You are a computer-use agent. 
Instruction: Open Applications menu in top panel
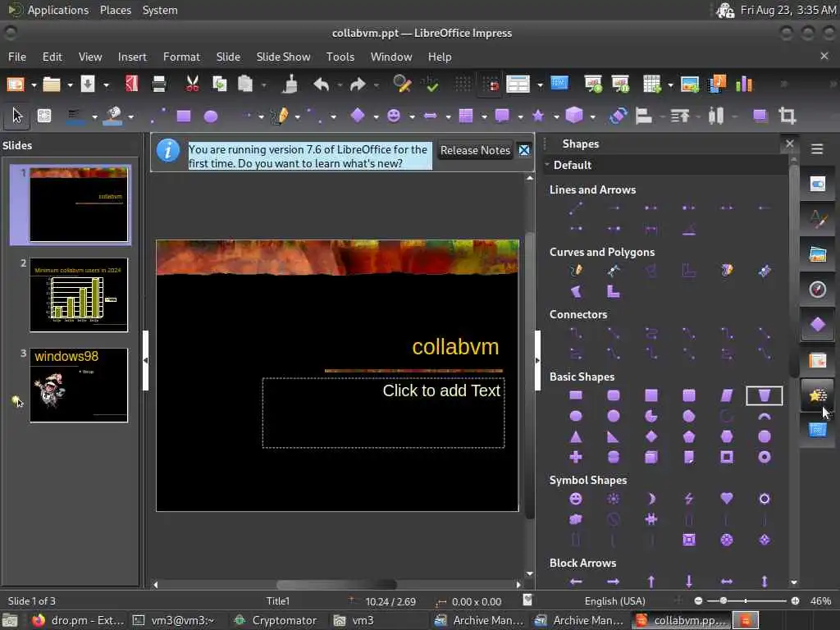click(58, 10)
